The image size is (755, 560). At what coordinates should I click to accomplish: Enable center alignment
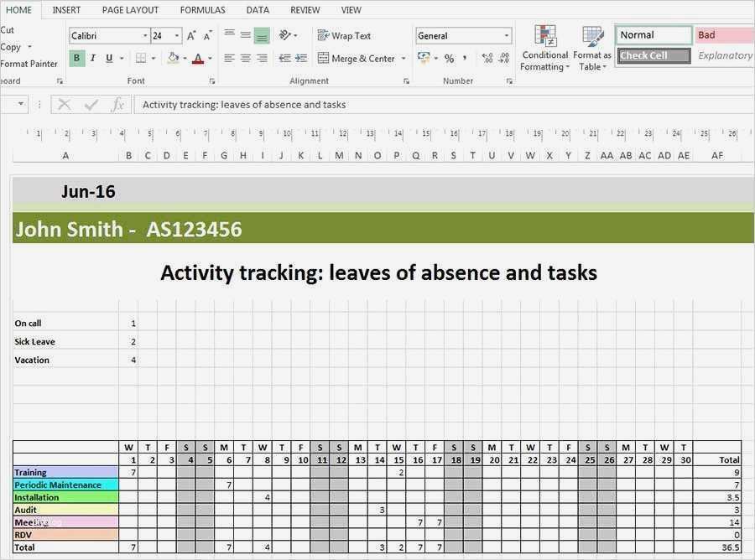[244, 58]
